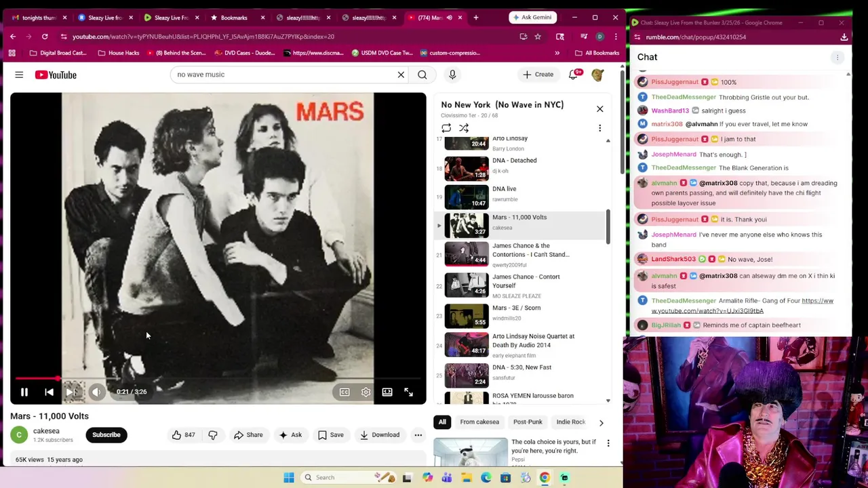Image resolution: width=868 pixels, height=488 pixels.
Task: Open more actions ellipsis under video
Action: pyautogui.click(x=418, y=435)
